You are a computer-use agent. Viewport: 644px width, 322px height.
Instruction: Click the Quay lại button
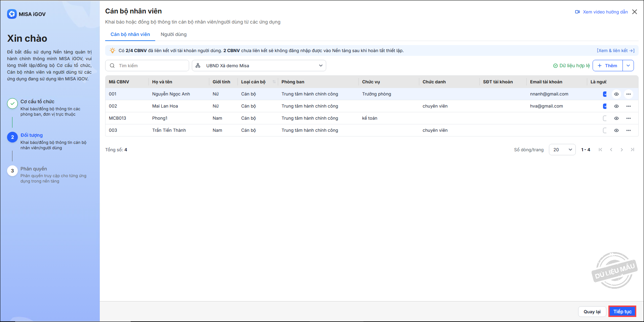click(592, 312)
